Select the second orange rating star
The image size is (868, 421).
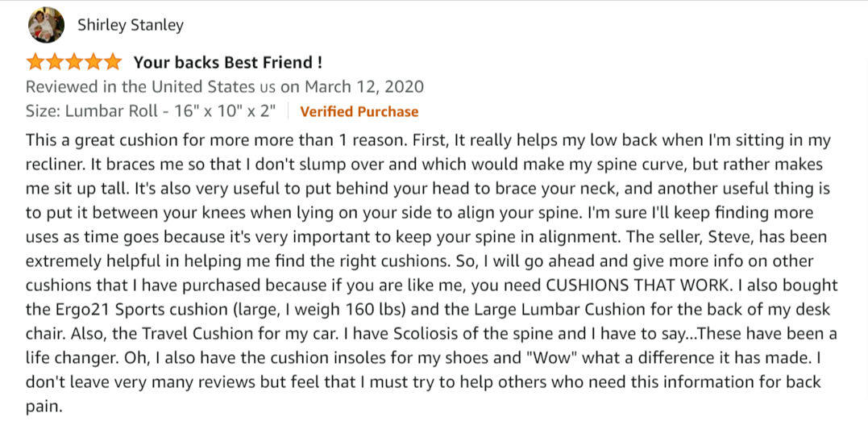[55, 63]
